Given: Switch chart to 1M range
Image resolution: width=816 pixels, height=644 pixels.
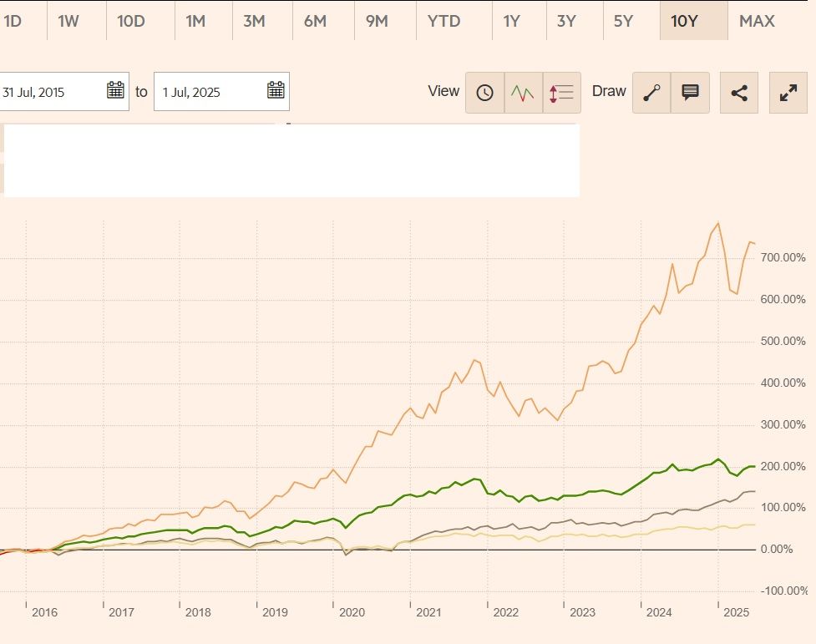Looking at the screenshot, I should tap(195, 21).
